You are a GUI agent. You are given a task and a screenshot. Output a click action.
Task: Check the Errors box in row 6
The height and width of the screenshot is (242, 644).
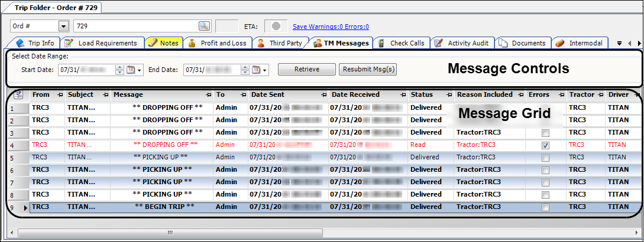pyautogui.click(x=545, y=170)
